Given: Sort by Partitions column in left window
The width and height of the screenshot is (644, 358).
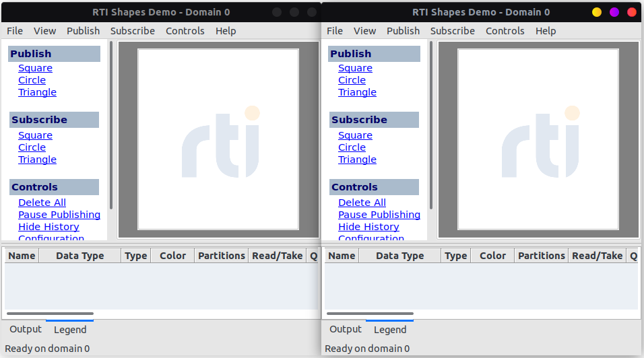Looking at the screenshot, I should pos(222,256).
